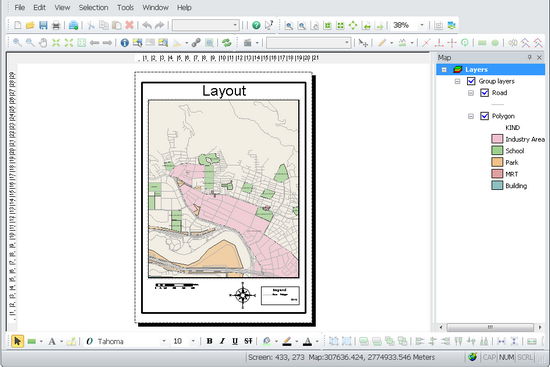Click the green four-diamond pan layout icon
The image size is (550, 367).
[353, 26]
